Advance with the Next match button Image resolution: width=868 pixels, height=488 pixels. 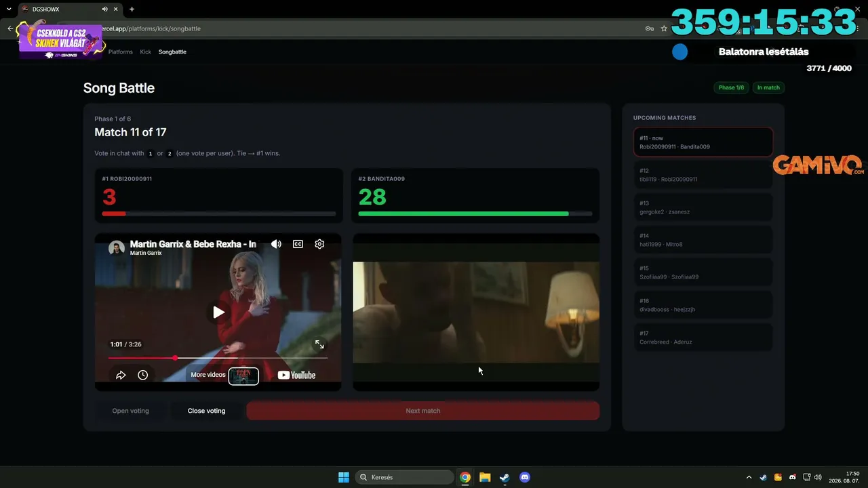423,411
